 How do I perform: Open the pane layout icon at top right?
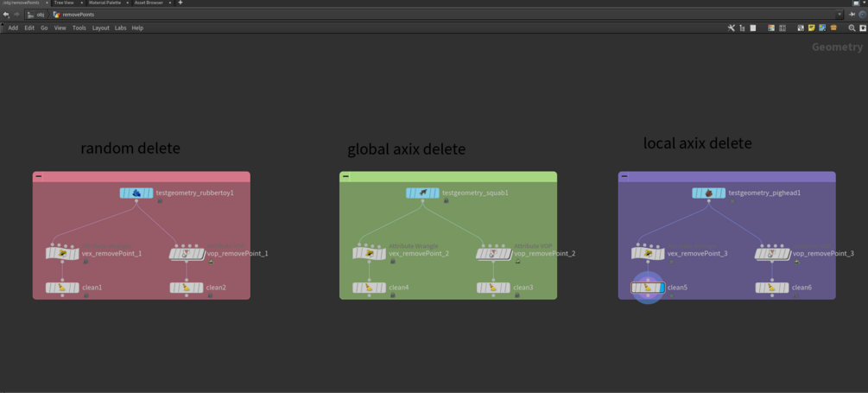pos(855,3)
